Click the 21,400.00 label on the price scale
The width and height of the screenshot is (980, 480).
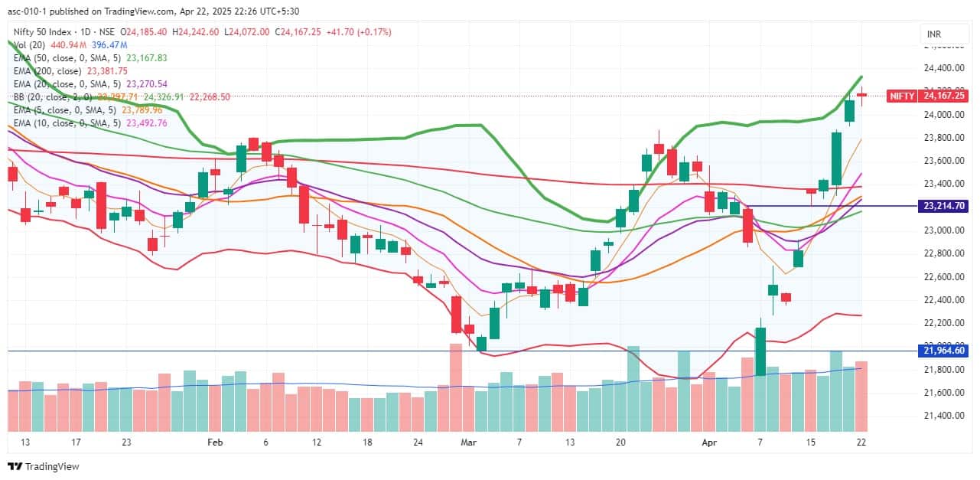943,416
